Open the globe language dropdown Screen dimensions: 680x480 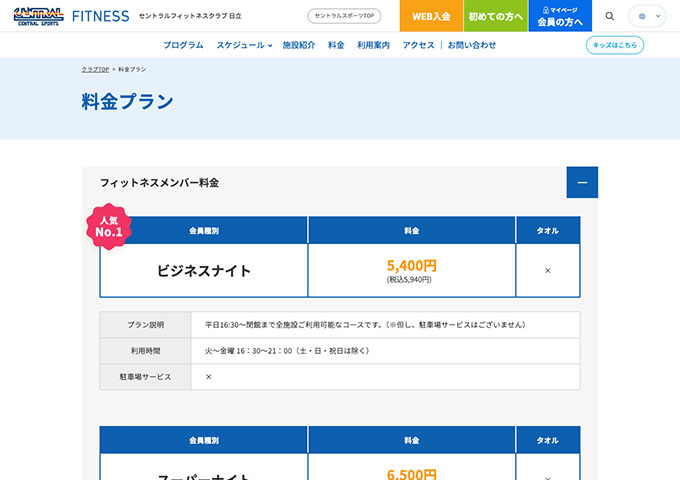click(x=647, y=16)
